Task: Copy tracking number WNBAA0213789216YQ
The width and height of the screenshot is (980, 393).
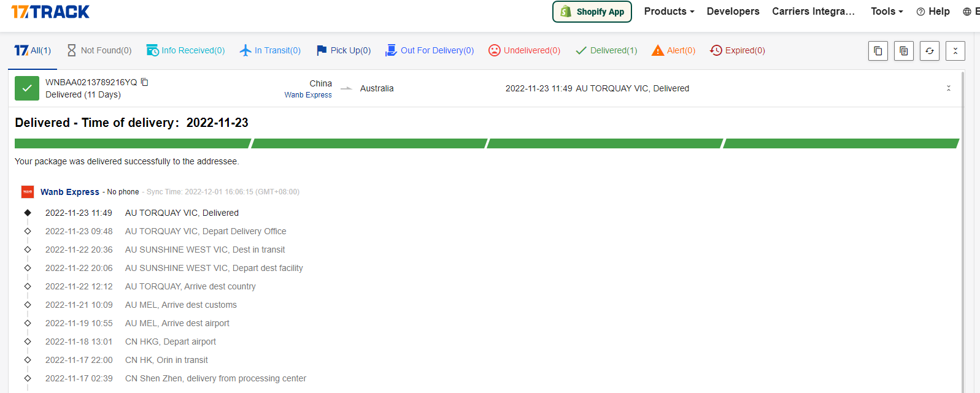Action: coord(145,82)
